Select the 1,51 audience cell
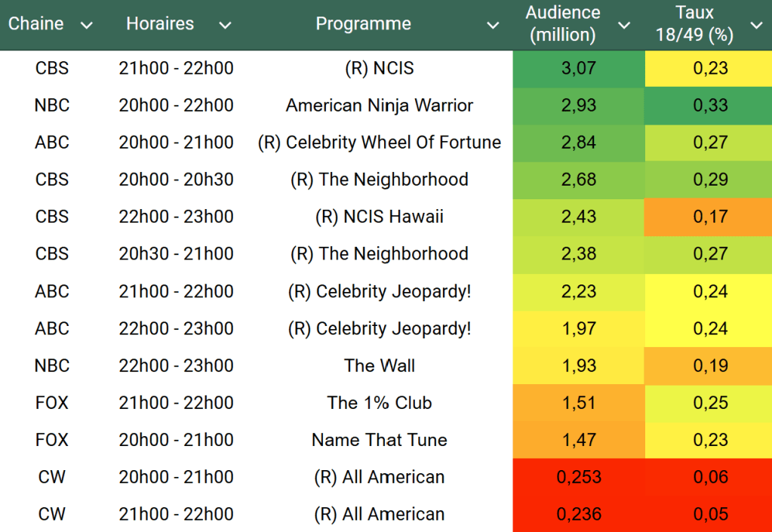 coord(579,403)
